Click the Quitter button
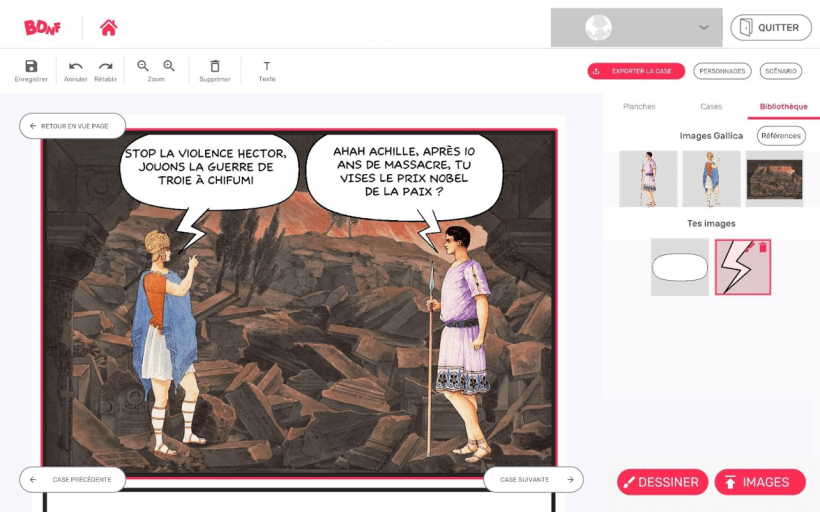Screen dimensions: 820x512 (770, 28)
